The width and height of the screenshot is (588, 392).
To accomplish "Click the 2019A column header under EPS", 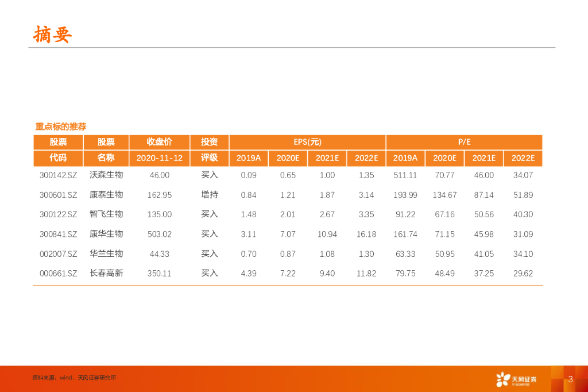I will point(249,158).
